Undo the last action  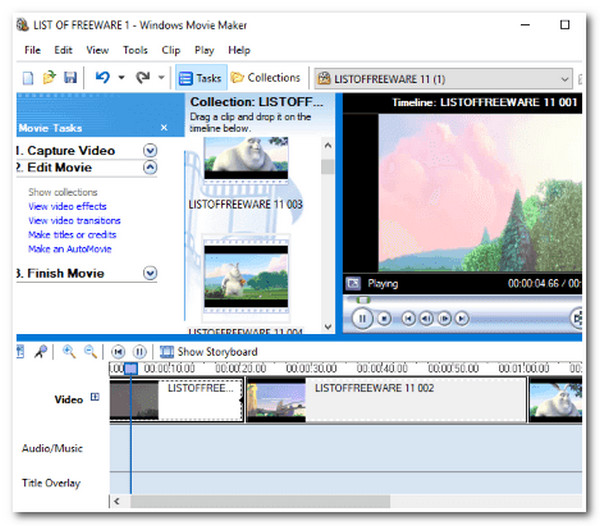(103, 77)
